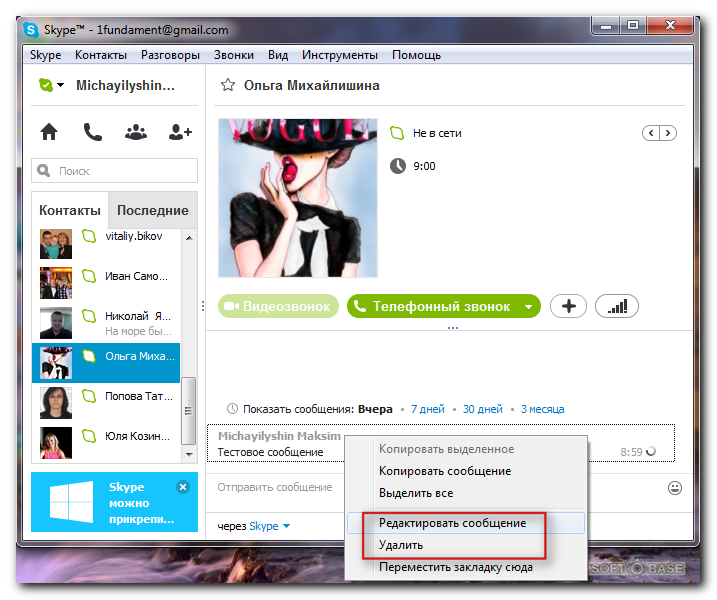717x600 pixels.
Task: Click the add contact icon
Action: (180, 131)
